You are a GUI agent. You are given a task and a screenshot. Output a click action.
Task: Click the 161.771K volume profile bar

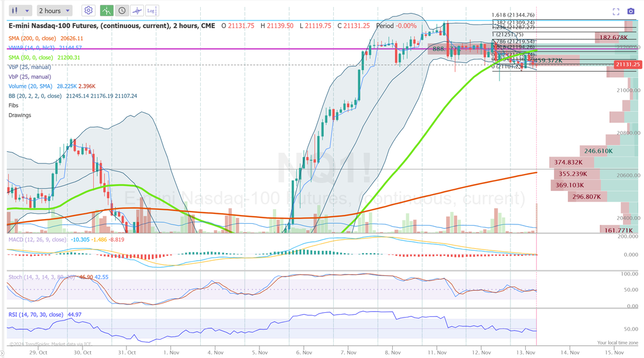pyautogui.click(x=619, y=230)
